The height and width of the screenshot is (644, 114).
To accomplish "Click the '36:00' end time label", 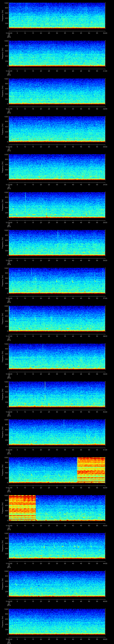I will tap(105, 260).
